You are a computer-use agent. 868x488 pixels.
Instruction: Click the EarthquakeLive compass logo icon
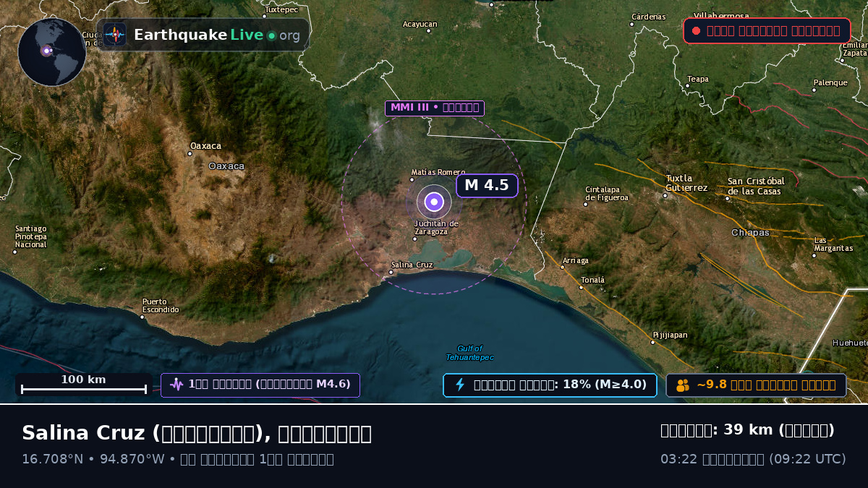[114, 35]
